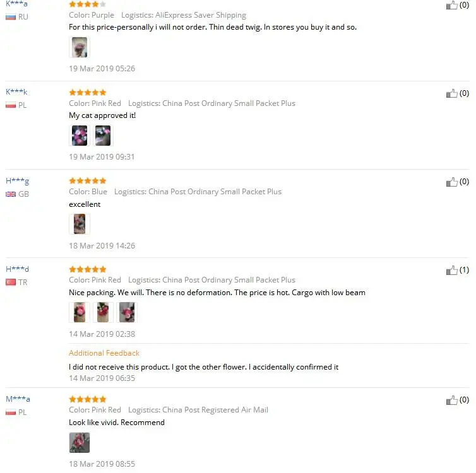The height and width of the screenshot is (473, 476).
Task: Mark the H***g review as helpful
Action: tap(451, 182)
